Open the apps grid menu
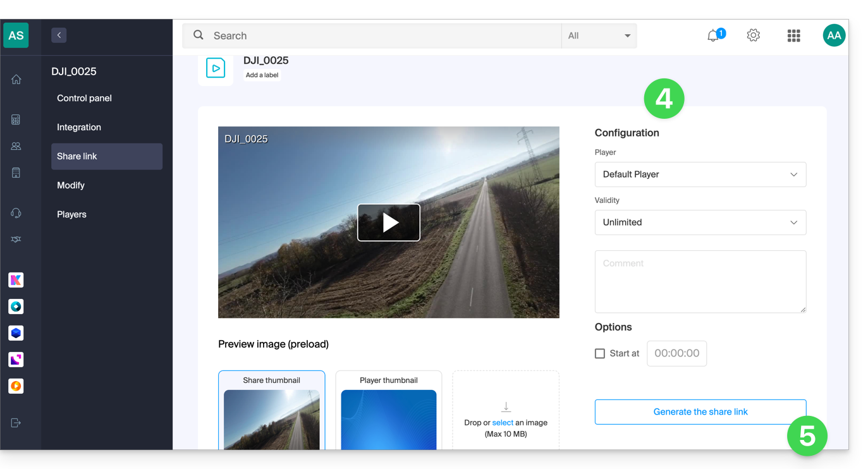This screenshot has width=868, height=469. (793, 36)
